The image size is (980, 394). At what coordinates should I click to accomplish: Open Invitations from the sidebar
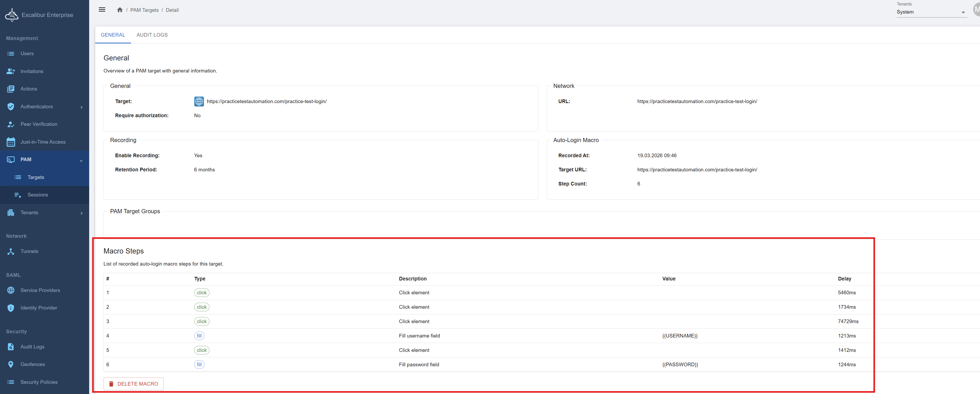click(x=32, y=71)
